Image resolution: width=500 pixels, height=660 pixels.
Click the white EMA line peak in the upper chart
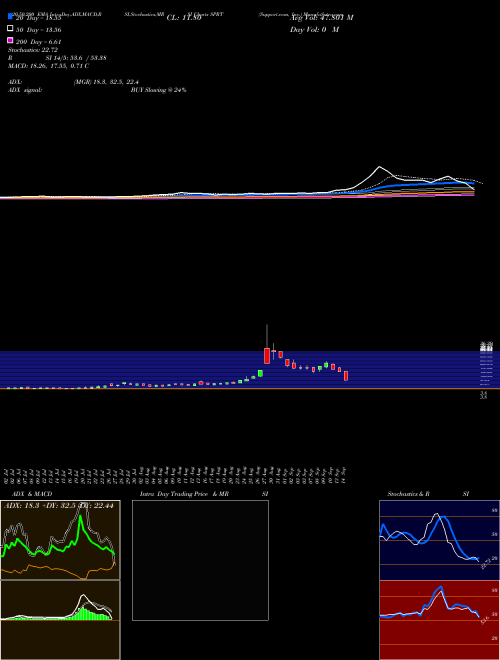[x=379, y=167]
